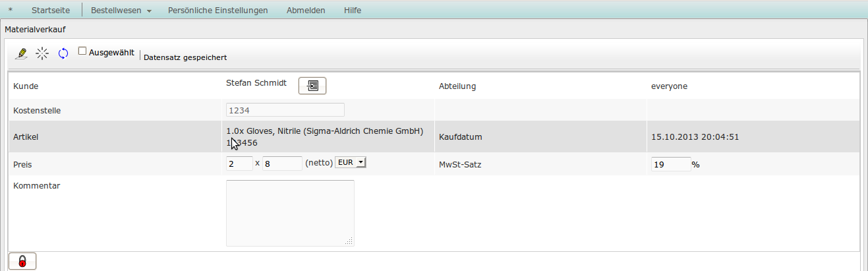Click the pencil edit icon

click(x=21, y=54)
